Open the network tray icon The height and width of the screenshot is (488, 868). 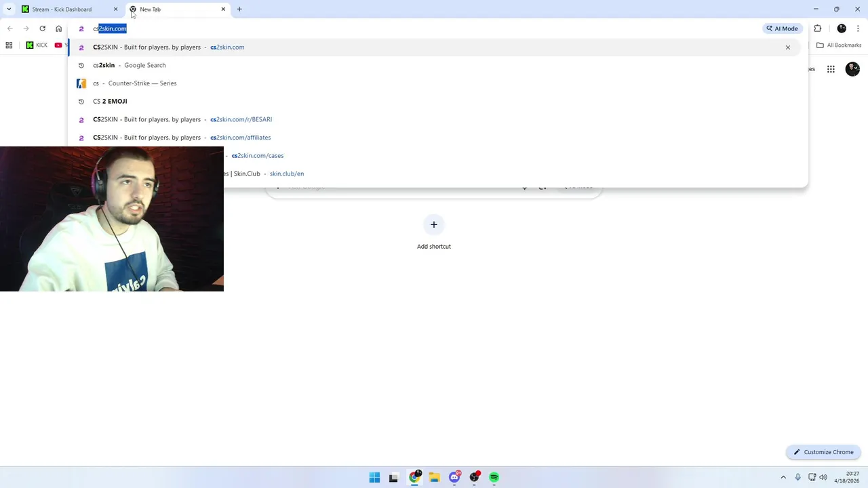(x=812, y=477)
